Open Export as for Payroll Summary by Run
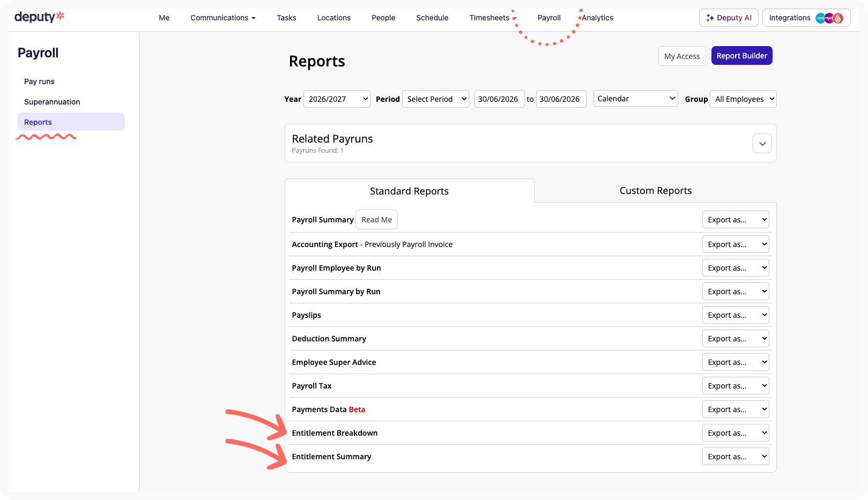 736,292
